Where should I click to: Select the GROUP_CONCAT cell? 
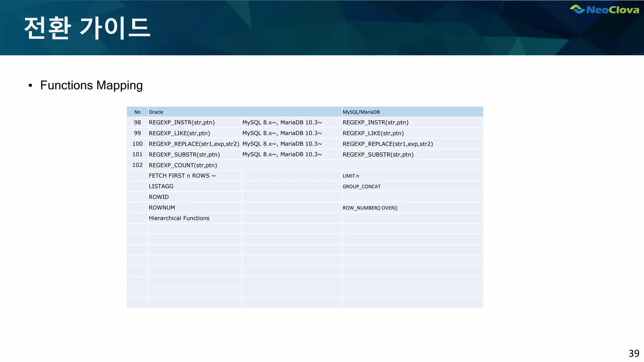point(361,187)
